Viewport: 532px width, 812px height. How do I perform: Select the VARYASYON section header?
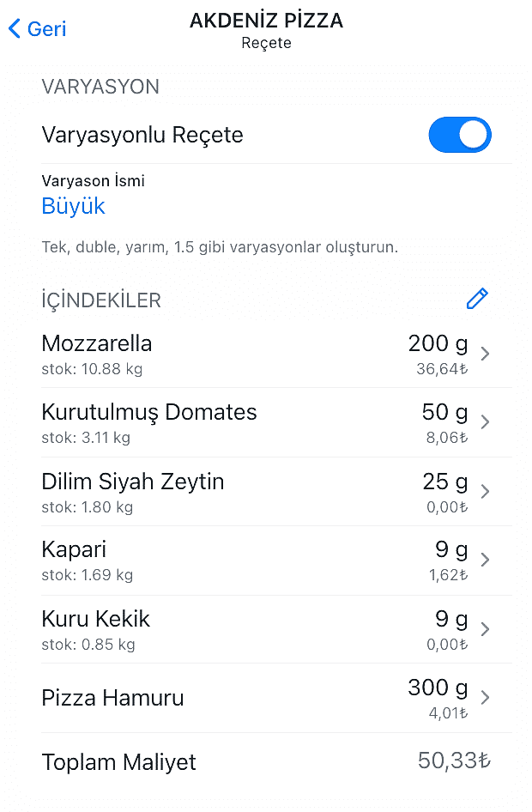pos(100,86)
